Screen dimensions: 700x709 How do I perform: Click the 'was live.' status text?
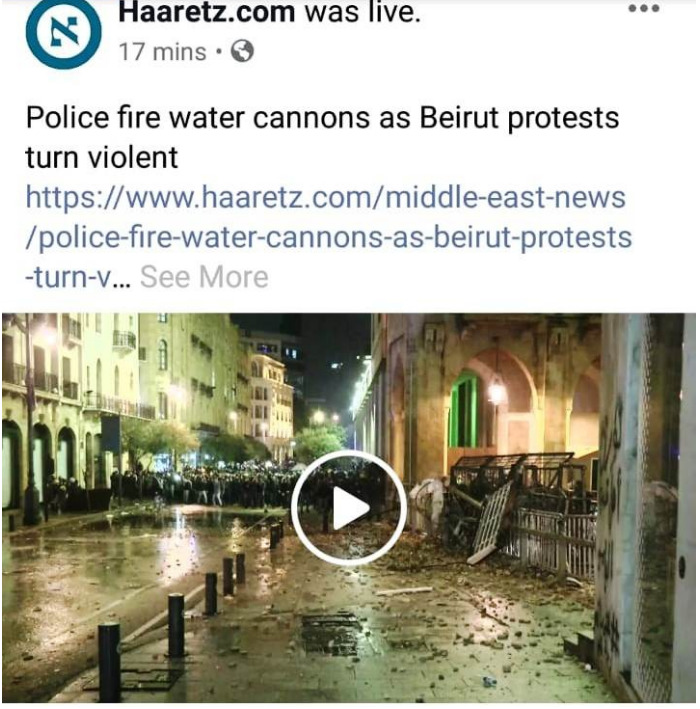click(362, 12)
